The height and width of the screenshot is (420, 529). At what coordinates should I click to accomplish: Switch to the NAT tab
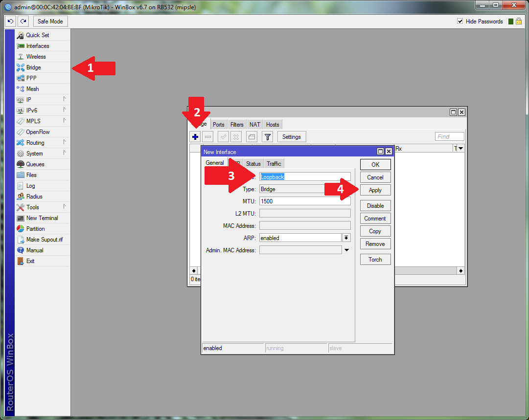pos(255,124)
